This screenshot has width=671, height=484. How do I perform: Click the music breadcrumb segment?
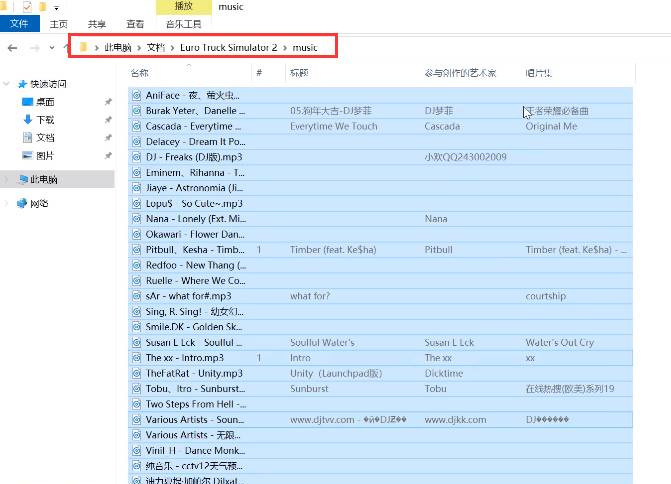(305, 47)
